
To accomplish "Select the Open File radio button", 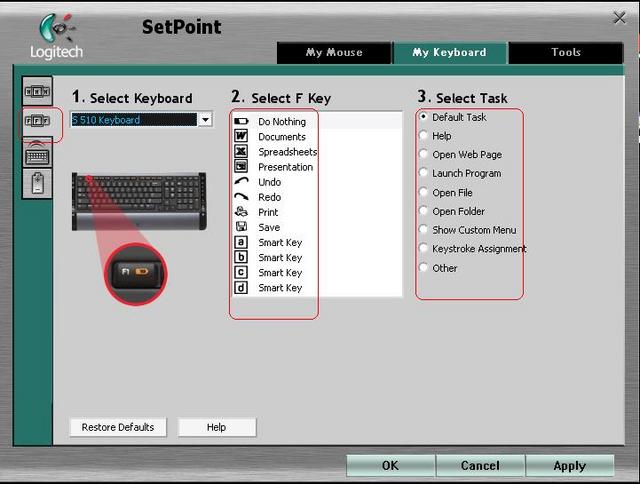I will point(424,192).
